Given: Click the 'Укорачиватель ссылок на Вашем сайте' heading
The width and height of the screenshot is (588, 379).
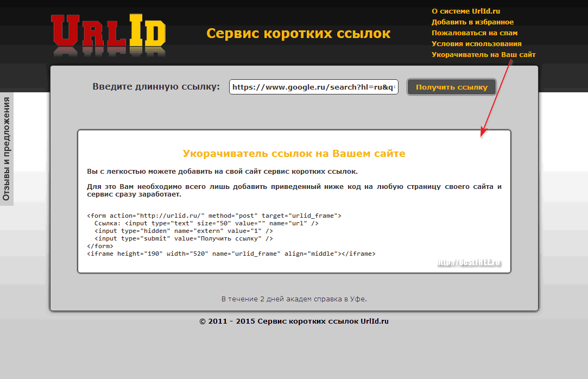Looking at the screenshot, I should (x=294, y=154).
